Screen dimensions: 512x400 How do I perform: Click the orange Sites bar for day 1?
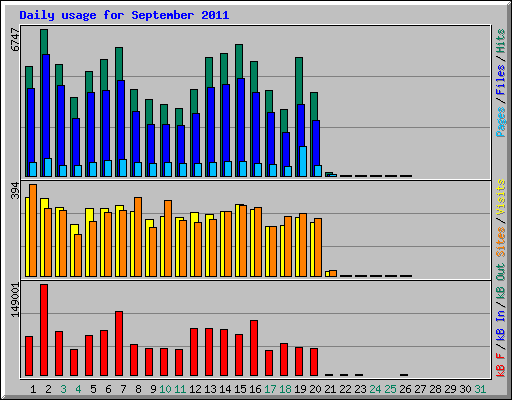[33, 230]
